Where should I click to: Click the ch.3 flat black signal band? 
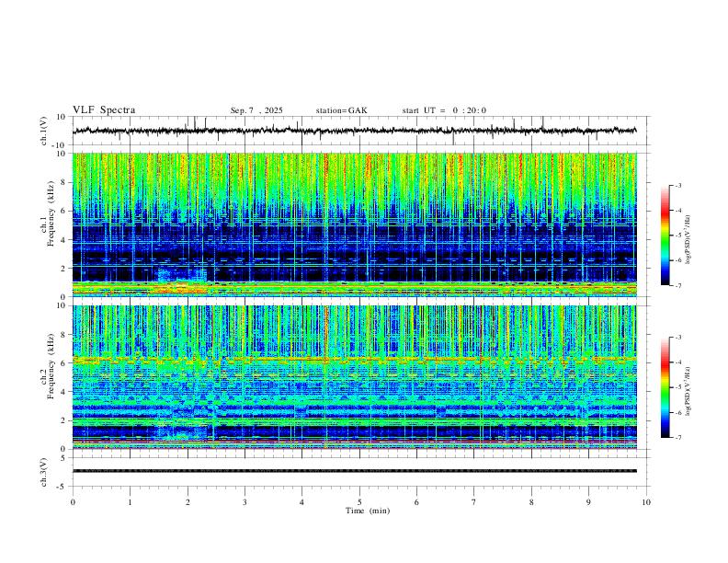tap(354, 471)
